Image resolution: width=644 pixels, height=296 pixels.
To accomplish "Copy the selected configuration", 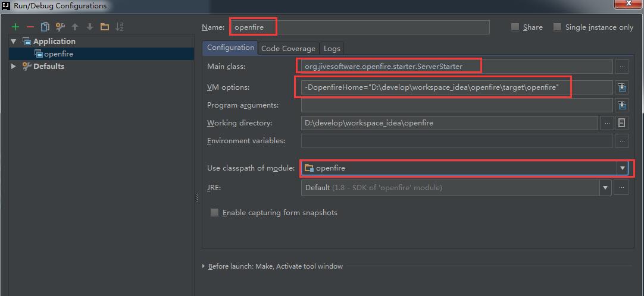I will pyautogui.click(x=45, y=27).
